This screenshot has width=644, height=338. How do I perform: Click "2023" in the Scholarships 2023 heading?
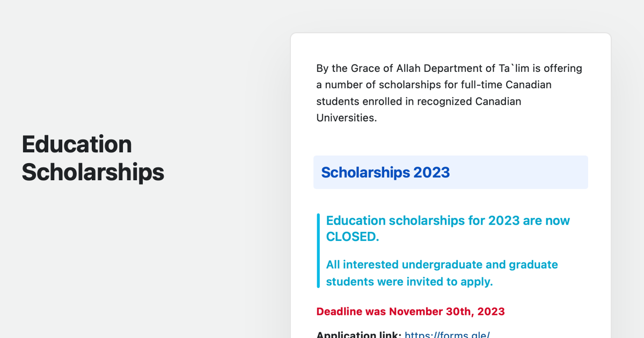click(x=431, y=173)
